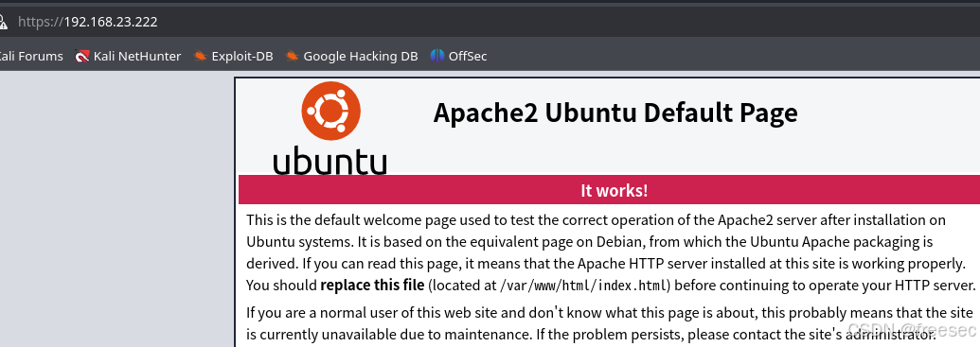This screenshot has width=980, height=347.
Task: Open the Kali NetHunter bookmark
Action: 128,56
